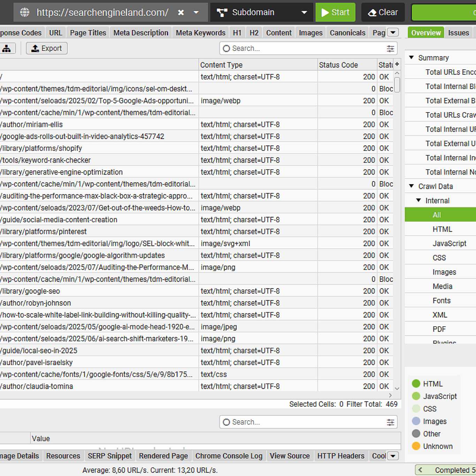
Task: Click the plus icon to add table columns
Action: (x=397, y=64)
